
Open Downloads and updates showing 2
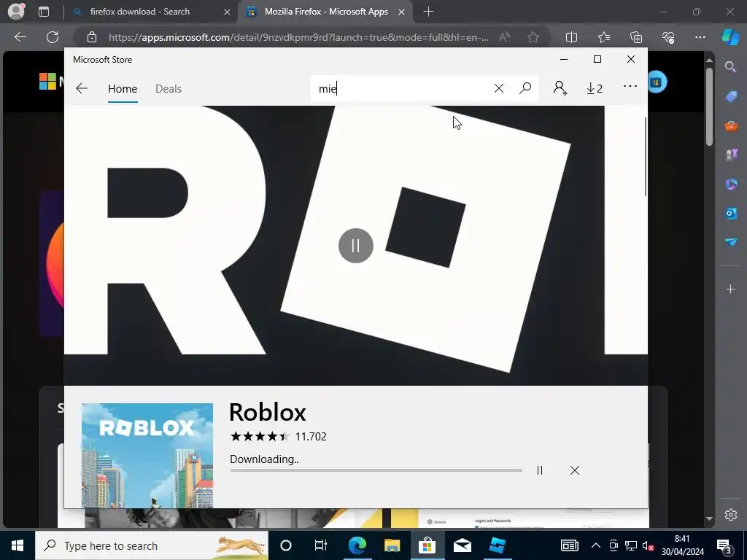[595, 88]
